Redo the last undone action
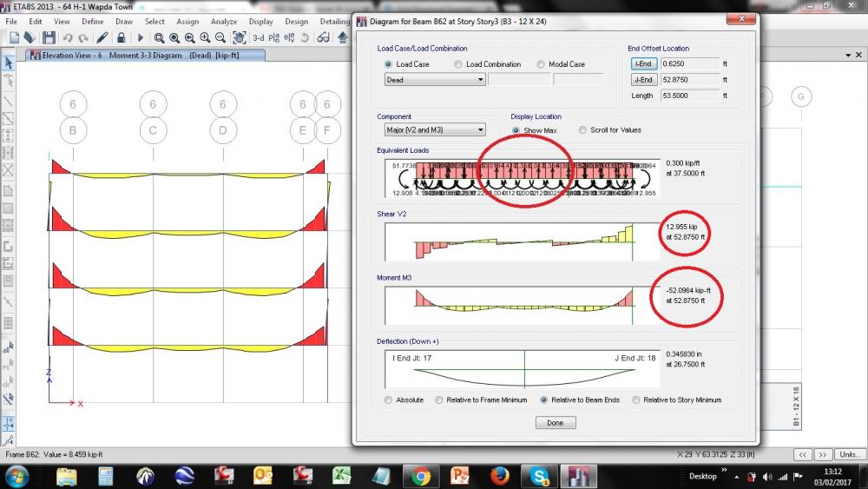This screenshot has height=489, width=868. [x=83, y=37]
